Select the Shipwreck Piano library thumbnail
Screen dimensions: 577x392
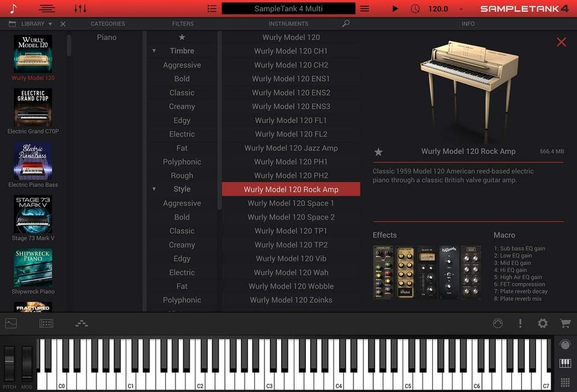tap(32, 268)
